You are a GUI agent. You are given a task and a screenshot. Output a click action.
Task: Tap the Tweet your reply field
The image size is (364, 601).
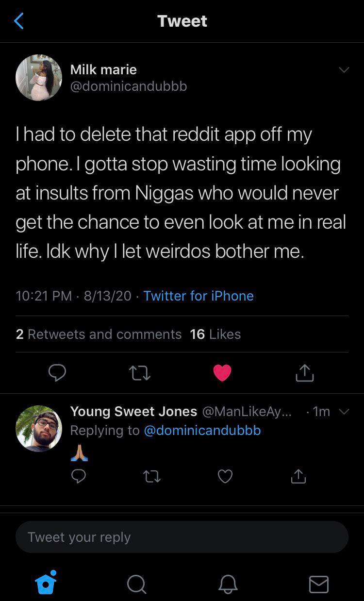182,537
